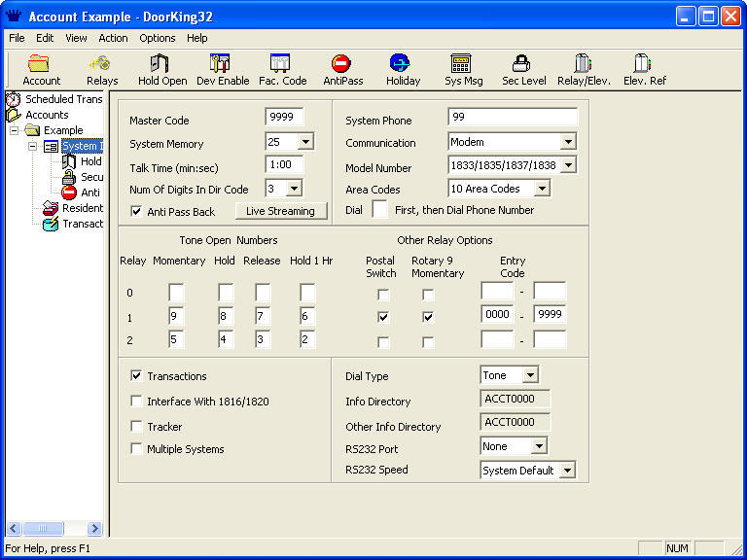Click the Live Streaming button
This screenshot has width=747, height=560.
pyautogui.click(x=280, y=211)
